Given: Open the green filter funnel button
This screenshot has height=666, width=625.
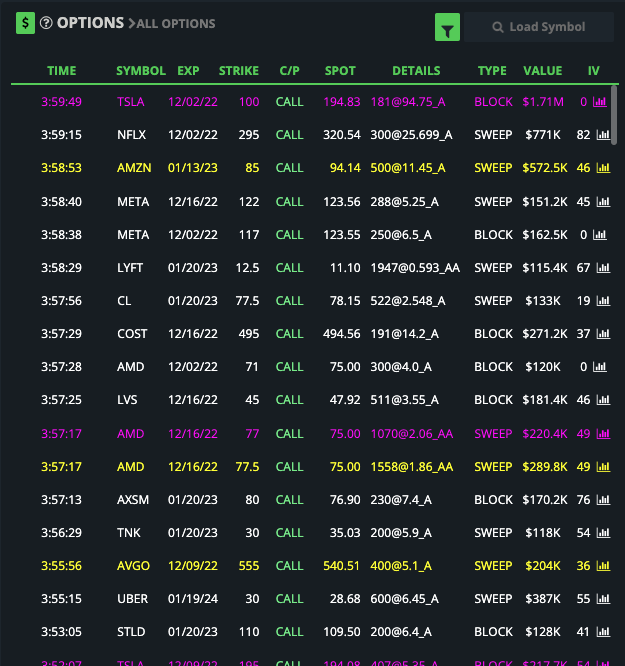Looking at the screenshot, I should (447, 27).
